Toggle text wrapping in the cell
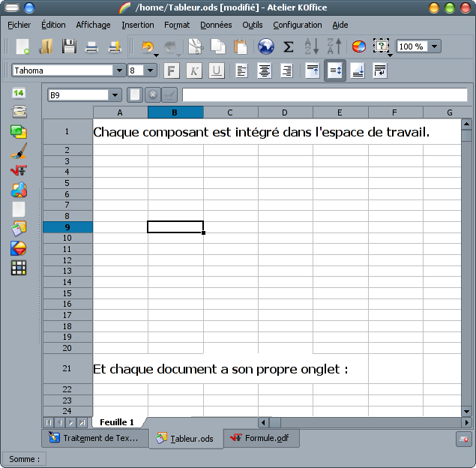The image size is (476, 468). click(380, 71)
